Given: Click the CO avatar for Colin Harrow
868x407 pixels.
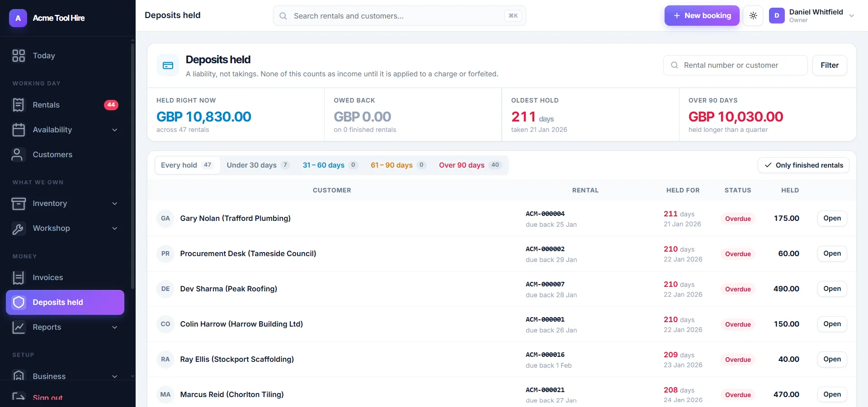Looking at the screenshot, I should click(165, 324).
